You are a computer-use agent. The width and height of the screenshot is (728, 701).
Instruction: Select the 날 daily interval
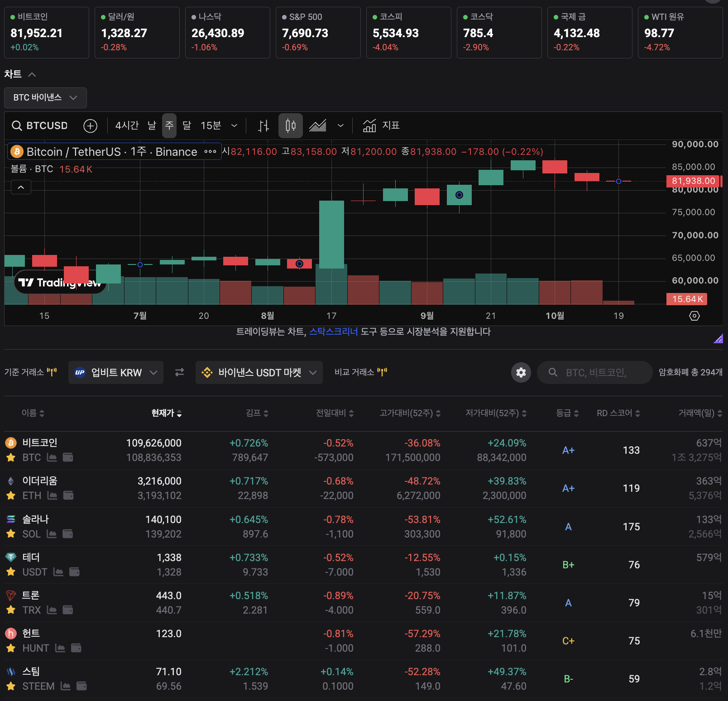[x=152, y=125]
